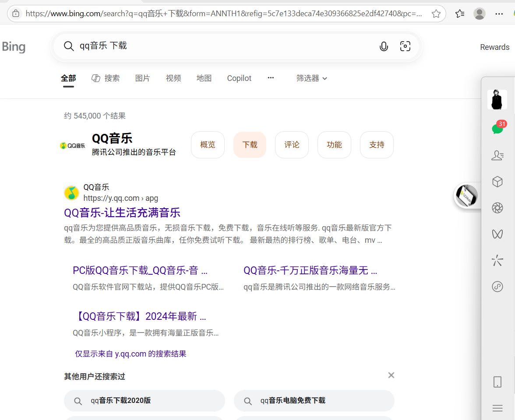
Task: Switch to the 图片 tab
Action: point(143,78)
